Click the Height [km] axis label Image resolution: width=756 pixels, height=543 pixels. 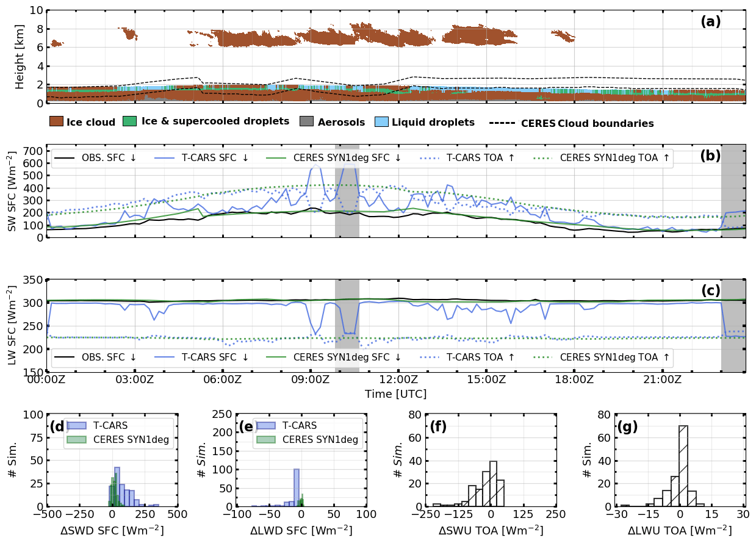pos(20,56)
